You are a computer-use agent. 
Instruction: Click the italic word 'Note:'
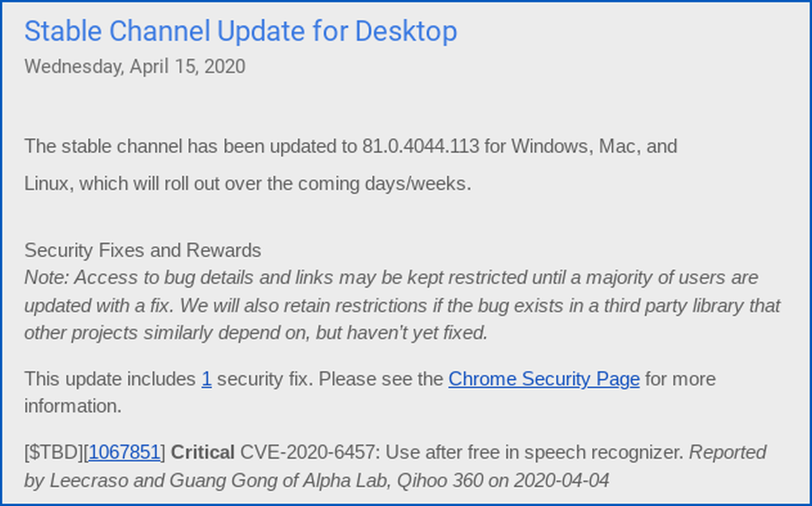click(x=46, y=277)
